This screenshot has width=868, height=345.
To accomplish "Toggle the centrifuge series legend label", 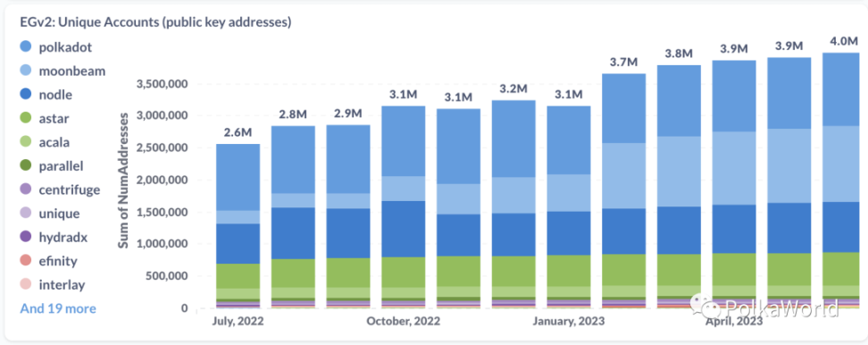I will [x=69, y=190].
